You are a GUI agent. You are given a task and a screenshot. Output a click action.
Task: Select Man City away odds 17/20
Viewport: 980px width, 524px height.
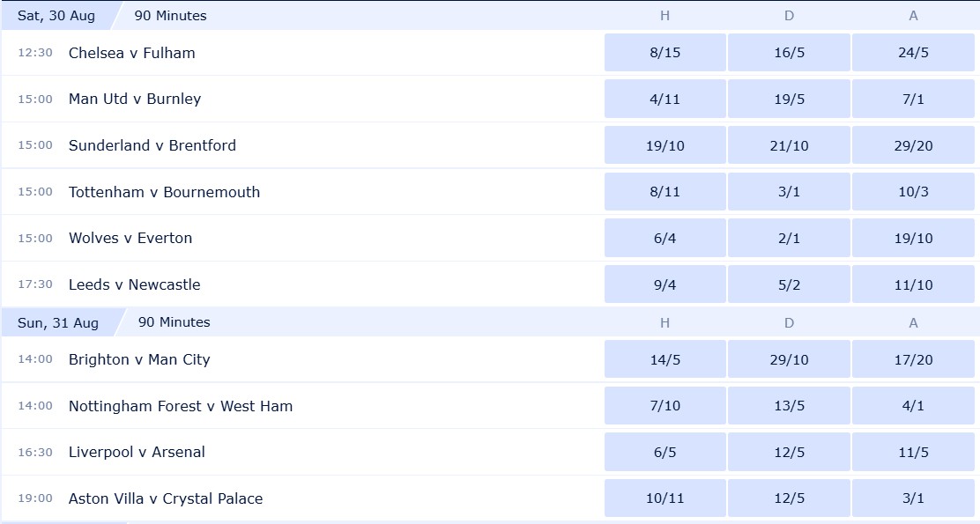click(x=913, y=359)
